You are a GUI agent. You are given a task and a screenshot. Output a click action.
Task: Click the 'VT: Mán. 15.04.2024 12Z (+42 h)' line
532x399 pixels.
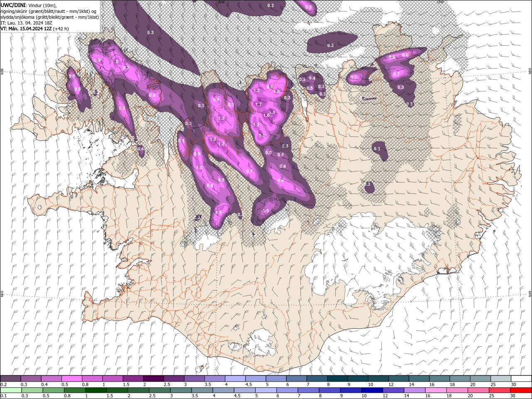click(35, 29)
